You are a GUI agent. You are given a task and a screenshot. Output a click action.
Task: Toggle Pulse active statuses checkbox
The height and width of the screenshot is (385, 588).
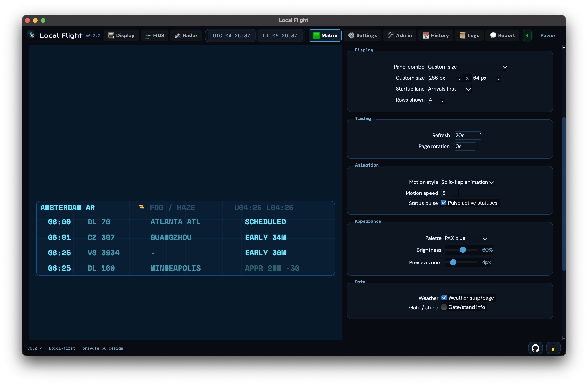coord(444,203)
